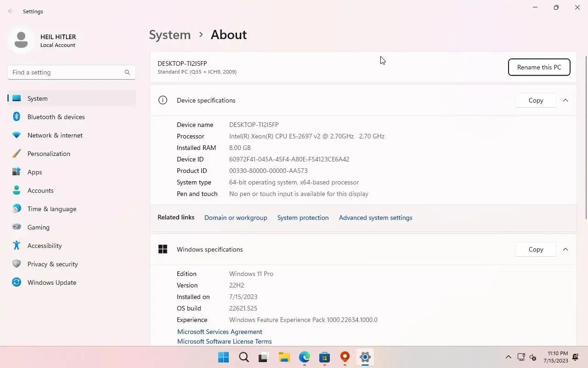This screenshot has height=368, width=588.
Task: Switch to Gaming settings
Action: [x=72, y=227]
